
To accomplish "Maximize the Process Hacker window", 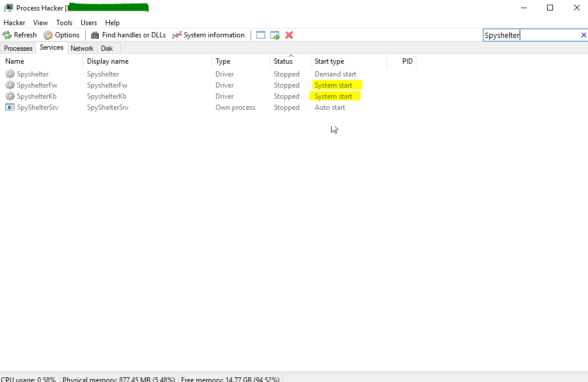I will (549, 8).
